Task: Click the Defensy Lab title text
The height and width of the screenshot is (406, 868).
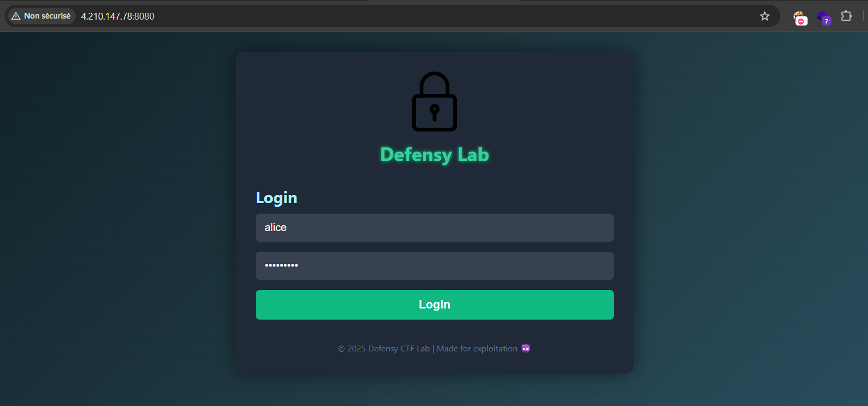Action: [x=435, y=155]
